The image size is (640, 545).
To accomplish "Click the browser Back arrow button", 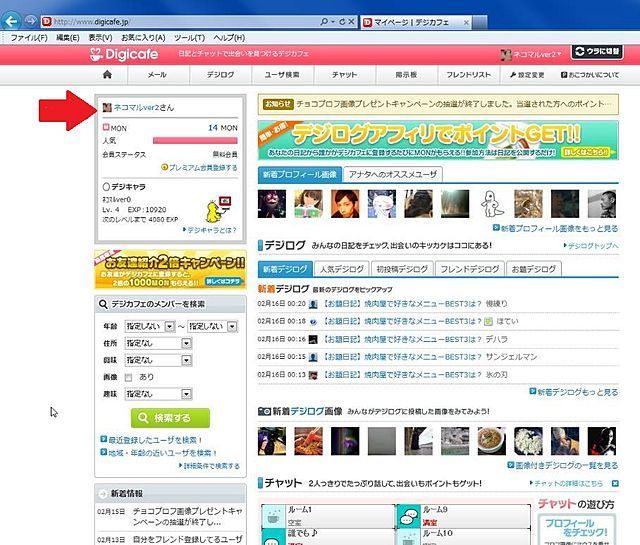I will 13,21.
